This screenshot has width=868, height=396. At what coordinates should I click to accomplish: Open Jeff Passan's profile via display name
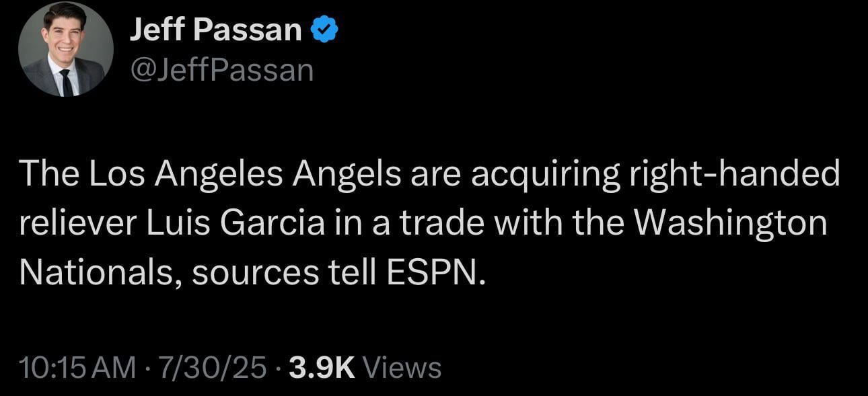click(215, 28)
